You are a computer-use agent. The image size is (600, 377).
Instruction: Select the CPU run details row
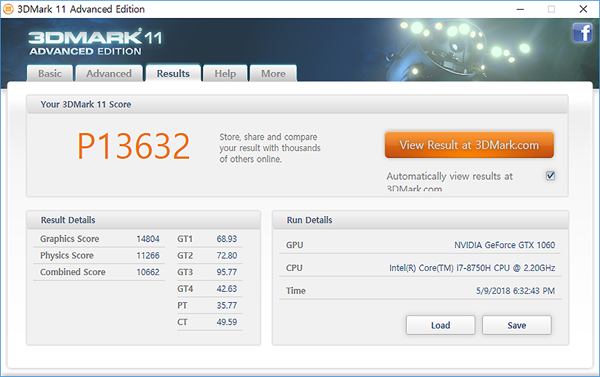pos(420,268)
